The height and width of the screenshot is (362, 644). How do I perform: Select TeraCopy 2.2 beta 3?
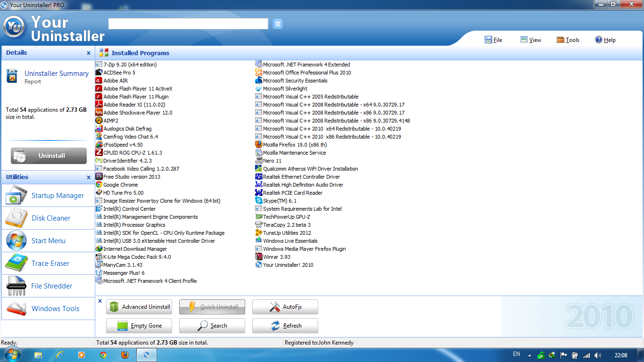283,225
